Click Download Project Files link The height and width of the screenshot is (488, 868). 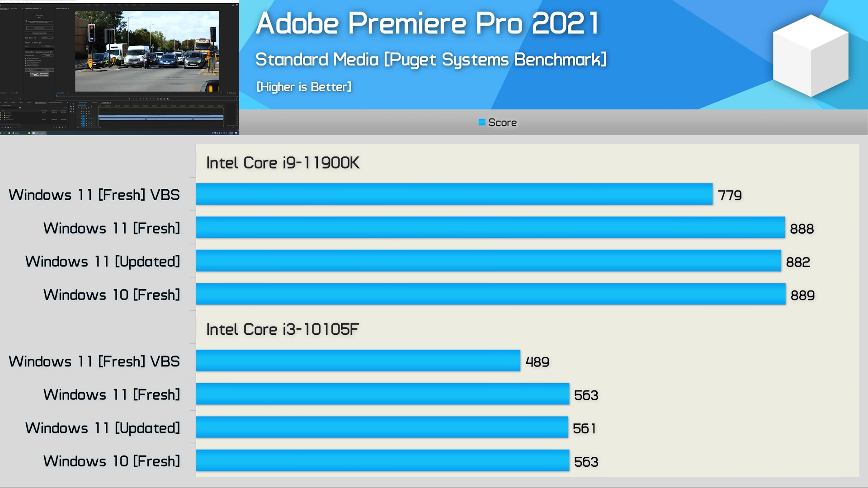(x=39, y=33)
